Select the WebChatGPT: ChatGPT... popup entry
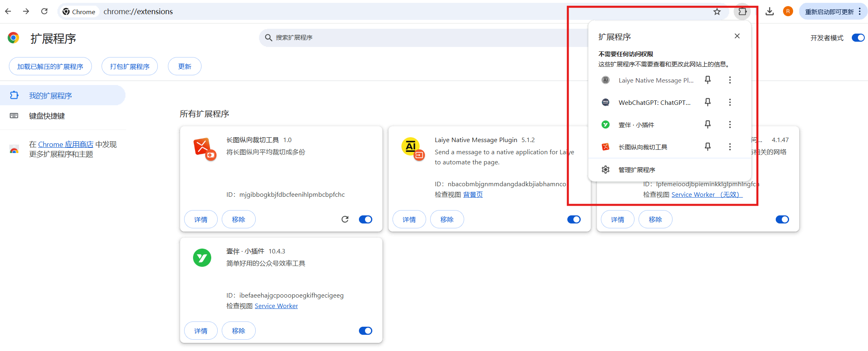Image resolution: width=868 pixels, height=351 pixels. pyautogui.click(x=654, y=102)
